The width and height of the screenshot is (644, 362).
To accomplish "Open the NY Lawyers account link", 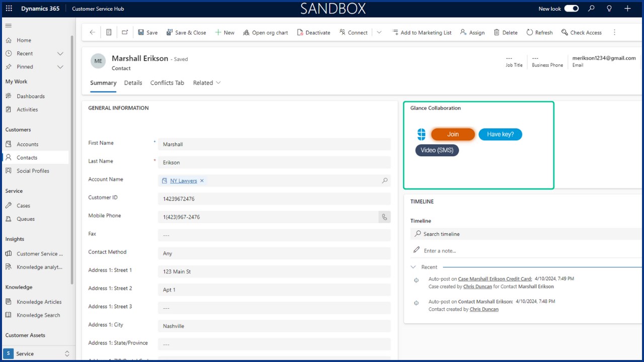I will click(x=184, y=180).
